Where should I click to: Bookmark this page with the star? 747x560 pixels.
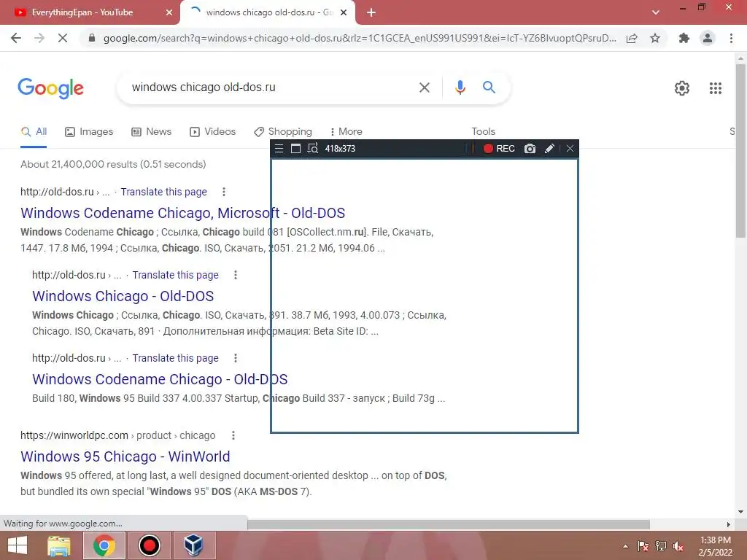coord(655,38)
